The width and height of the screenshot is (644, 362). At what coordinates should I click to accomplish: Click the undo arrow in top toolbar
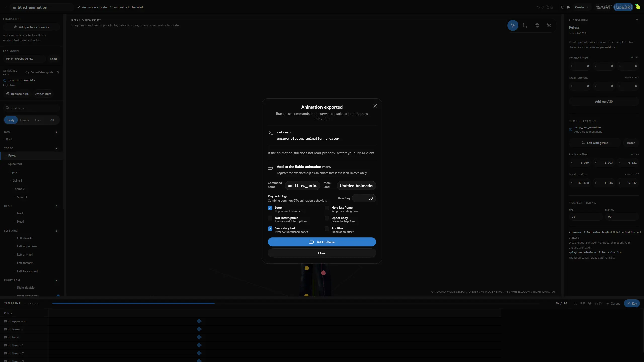[x=538, y=7]
